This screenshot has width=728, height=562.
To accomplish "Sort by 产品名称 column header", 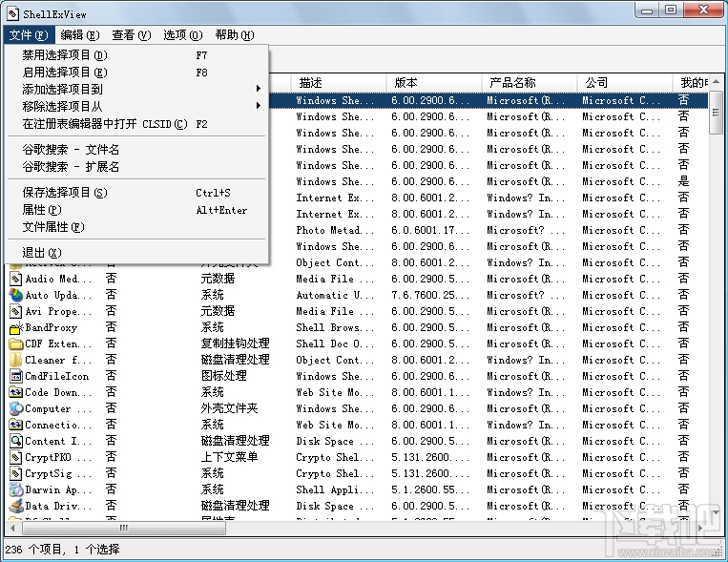I will 530,83.
